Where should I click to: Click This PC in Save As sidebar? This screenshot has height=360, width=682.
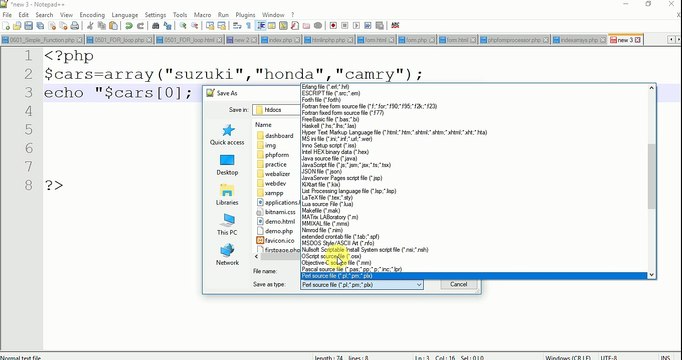pos(227,225)
